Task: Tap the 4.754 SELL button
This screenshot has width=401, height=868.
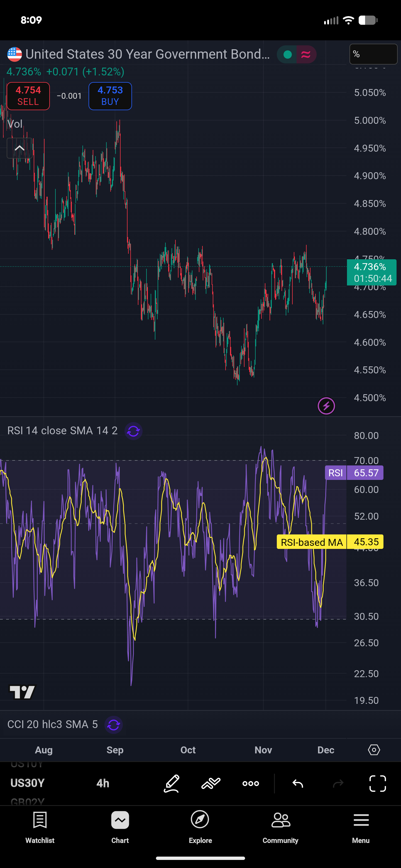Action: pos(28,96)
